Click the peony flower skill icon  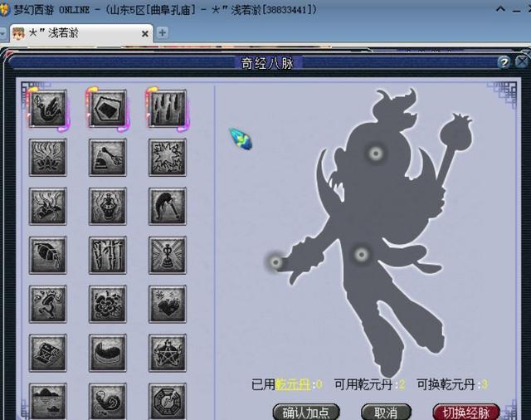107,304
